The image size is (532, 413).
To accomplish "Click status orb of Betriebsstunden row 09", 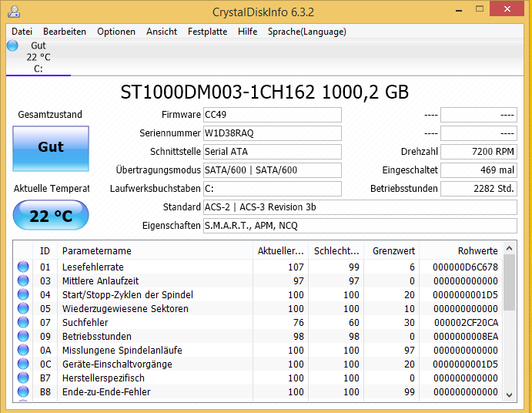I will (23, 336).
